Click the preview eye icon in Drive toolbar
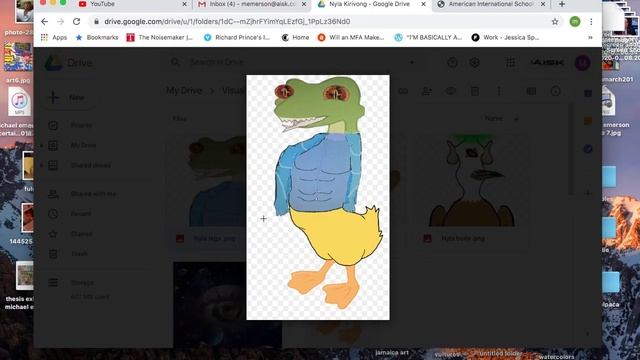 point(451,91)
